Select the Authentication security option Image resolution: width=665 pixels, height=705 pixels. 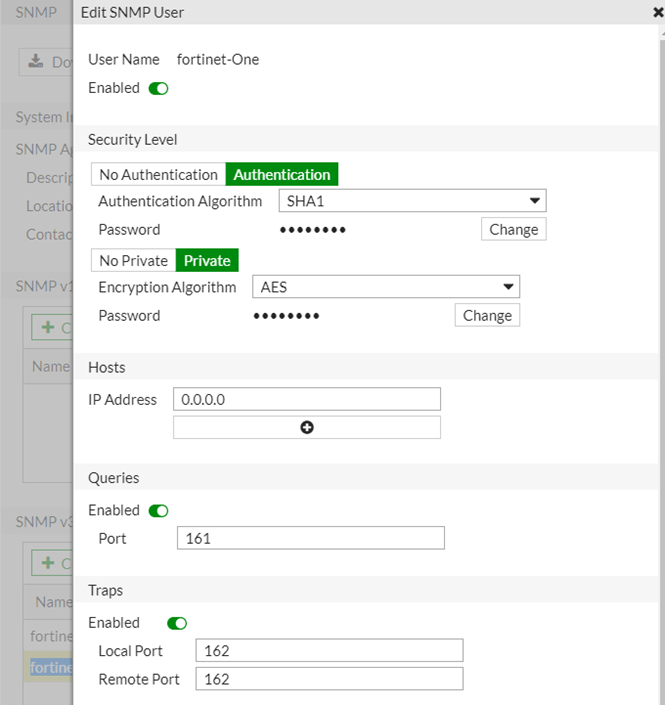click(x=282, y=175)
